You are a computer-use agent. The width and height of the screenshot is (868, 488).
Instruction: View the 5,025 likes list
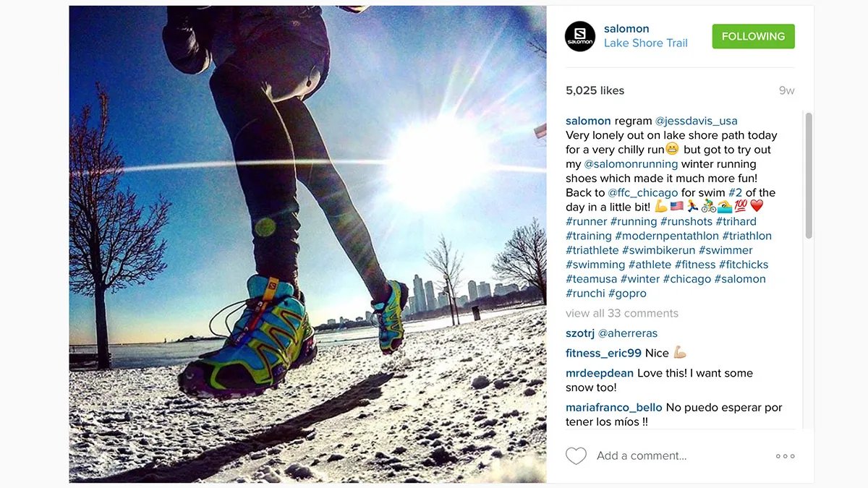[x=595, y=90]
